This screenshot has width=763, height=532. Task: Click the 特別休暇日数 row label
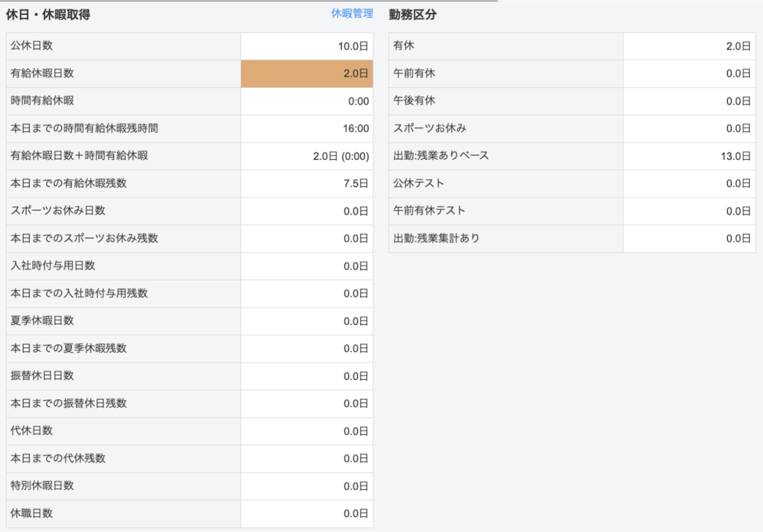pyautogui.click(x=42, y=486)
